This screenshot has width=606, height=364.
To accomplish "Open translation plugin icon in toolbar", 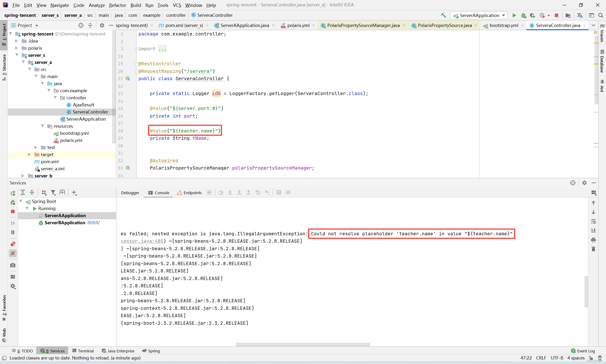I will click(x=579, y=15).
